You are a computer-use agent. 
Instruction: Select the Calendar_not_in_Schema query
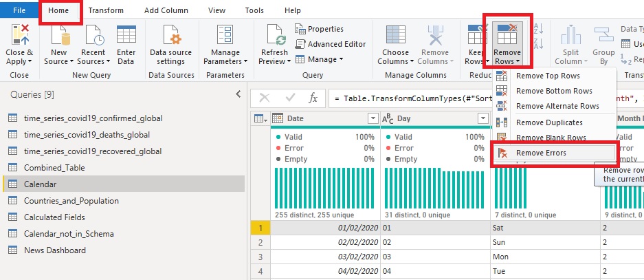pyautogui.click(x=123, y=233)
